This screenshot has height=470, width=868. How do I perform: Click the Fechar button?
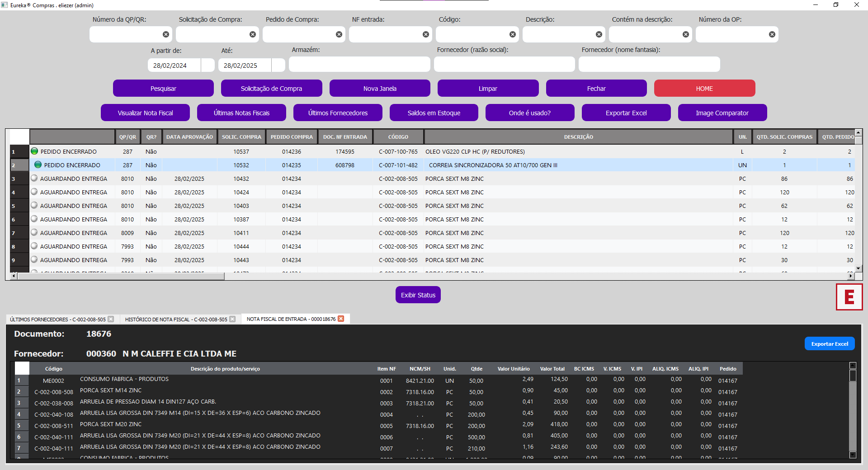596,88
